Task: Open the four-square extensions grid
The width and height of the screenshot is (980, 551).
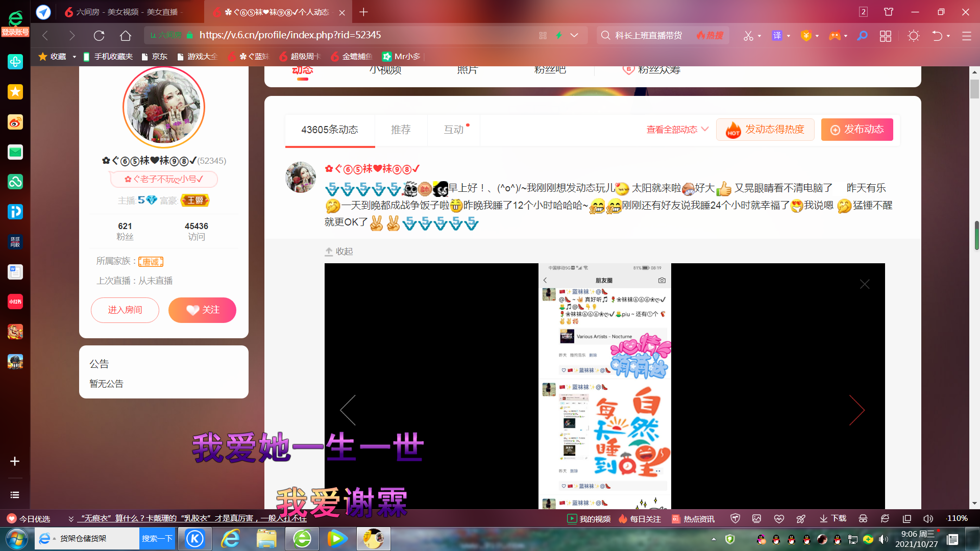Action: point(886,35)
